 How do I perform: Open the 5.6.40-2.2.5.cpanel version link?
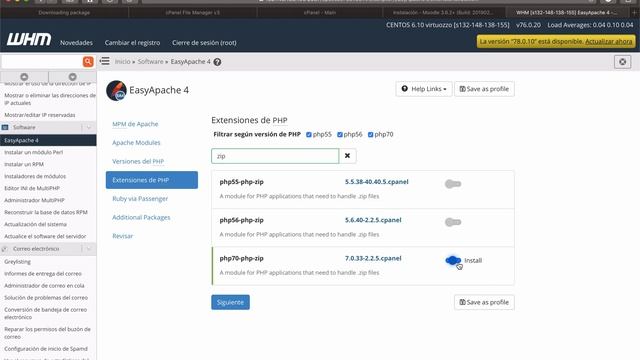[373, 220]
